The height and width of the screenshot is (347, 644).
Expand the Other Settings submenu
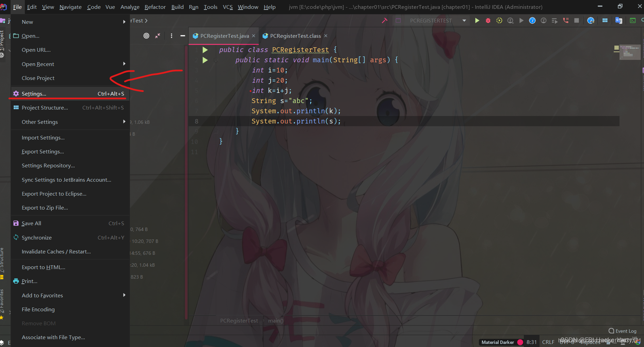pyautogui.click(x=70, y=122)
